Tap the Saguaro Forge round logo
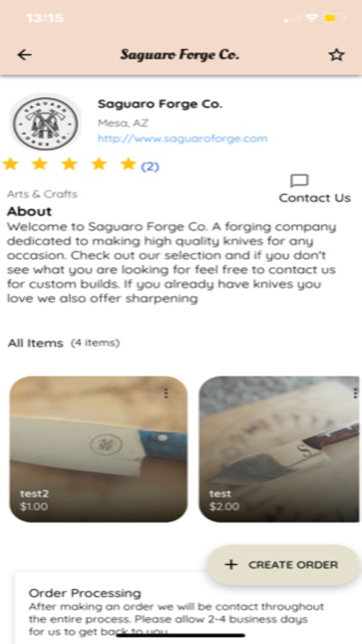The width and height of the screenshot is (362, 644). click(45, 123)
